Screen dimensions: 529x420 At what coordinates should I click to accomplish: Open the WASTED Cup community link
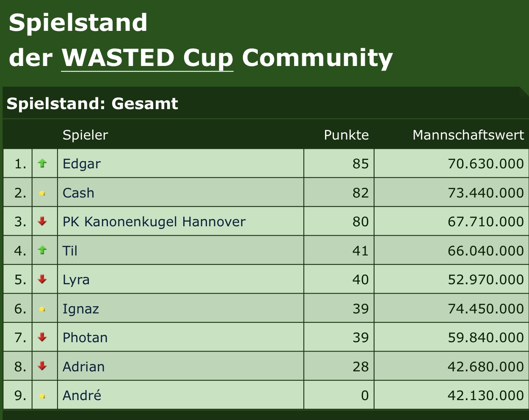pyautogui.click(x=147, y=58)
